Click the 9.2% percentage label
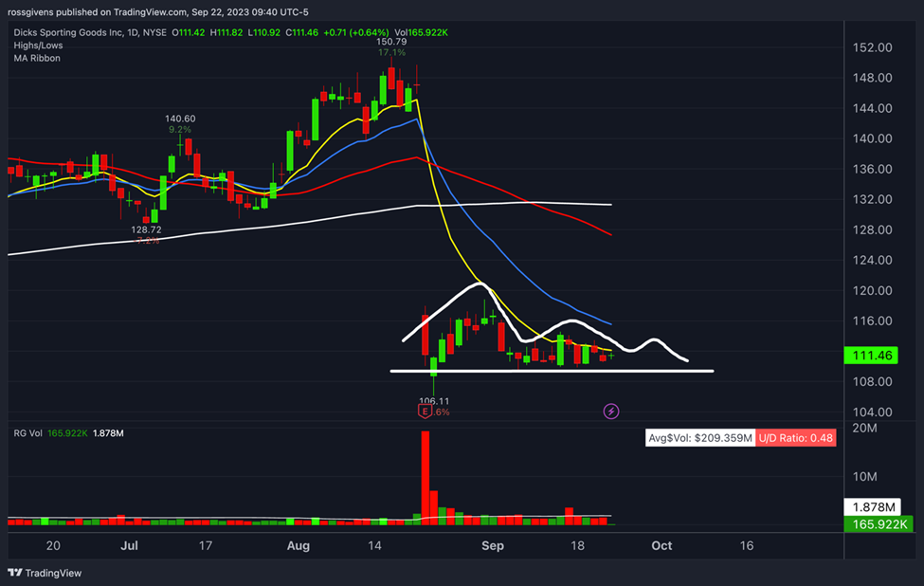 coord(180,130)
